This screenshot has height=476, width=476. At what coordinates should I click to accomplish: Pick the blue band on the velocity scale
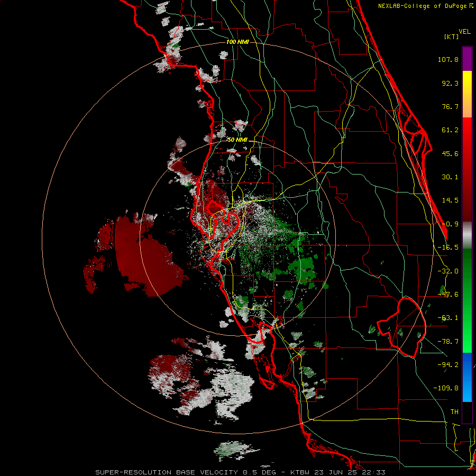click(x=467, y=377)
